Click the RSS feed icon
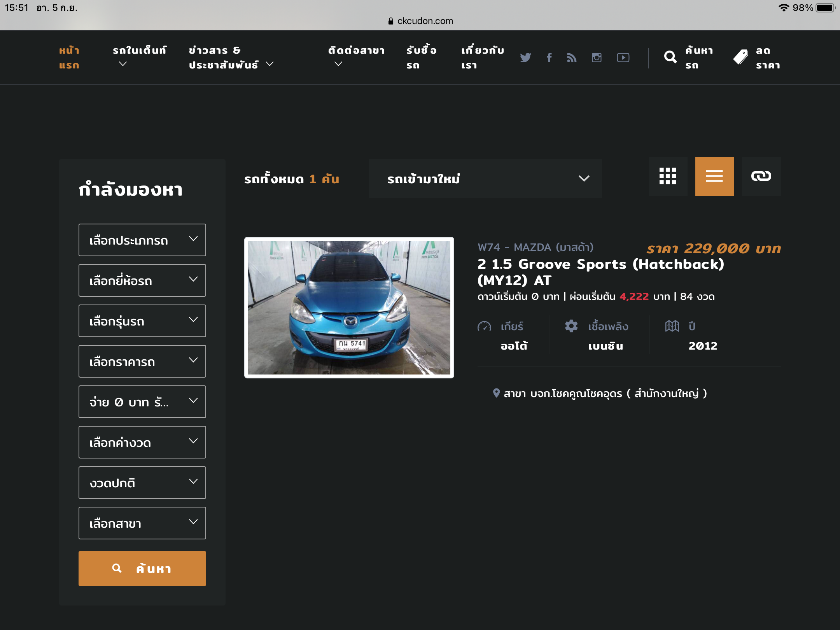The image size is (840, 630). coord(572,58)
